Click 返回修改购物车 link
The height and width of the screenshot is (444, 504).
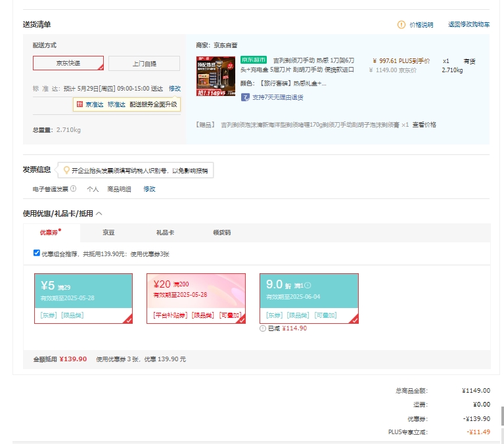click(x=469, y=25)
